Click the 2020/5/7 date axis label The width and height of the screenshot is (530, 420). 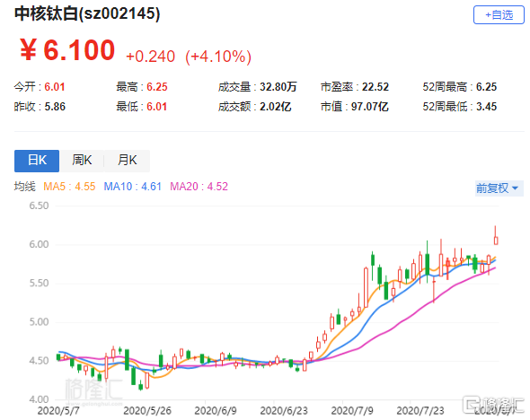click(x=58, y=411)
